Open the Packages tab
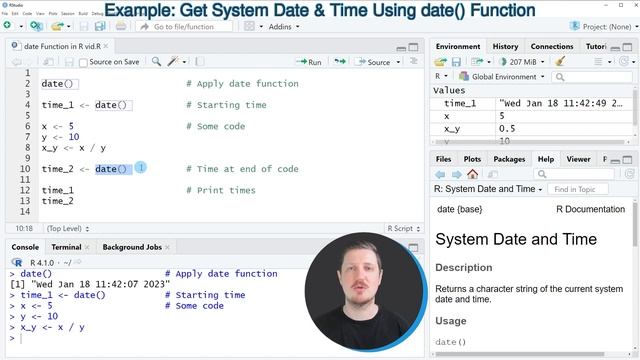Viewport: 640px width, 360px height. point(509,159)
